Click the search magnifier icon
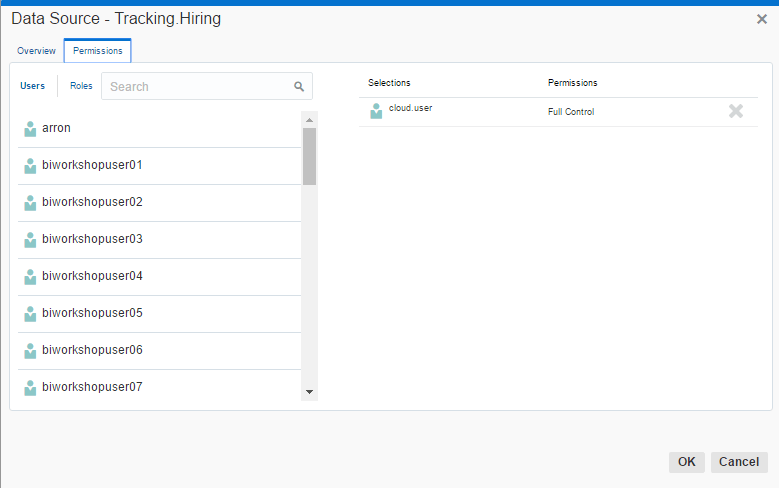Screen dimensions: 779x488 [x=298, y=87]
